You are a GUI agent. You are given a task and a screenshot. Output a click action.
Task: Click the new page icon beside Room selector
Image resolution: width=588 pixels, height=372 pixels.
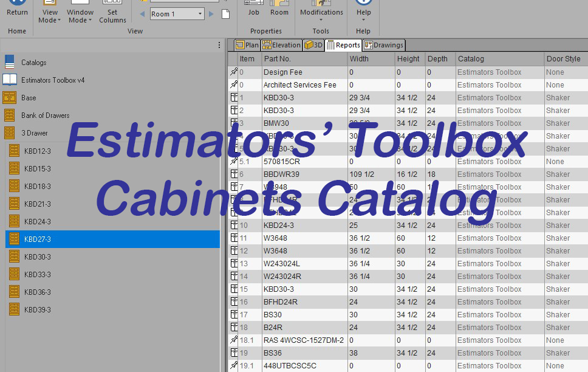click(225, 12)
